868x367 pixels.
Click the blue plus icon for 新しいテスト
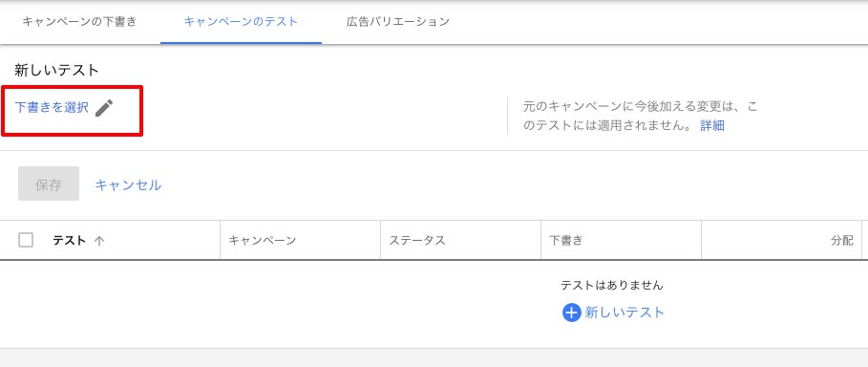coord(571,313)
